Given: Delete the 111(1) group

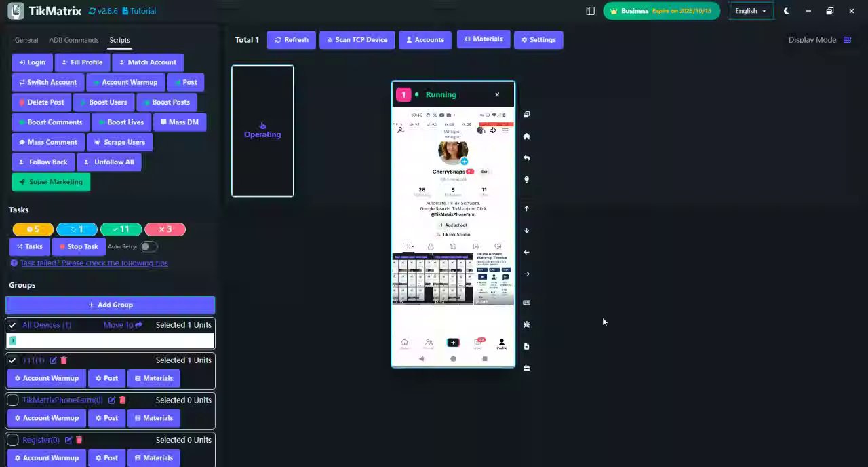Looking at the screenshot, I should pyautogui.click(x=64, y=360).
